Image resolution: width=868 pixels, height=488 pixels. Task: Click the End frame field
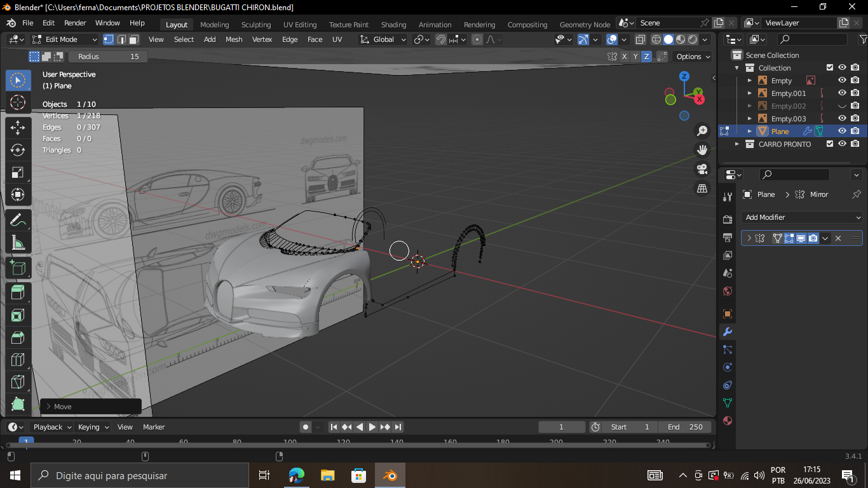pyautogui.click(x=686, y=427)
